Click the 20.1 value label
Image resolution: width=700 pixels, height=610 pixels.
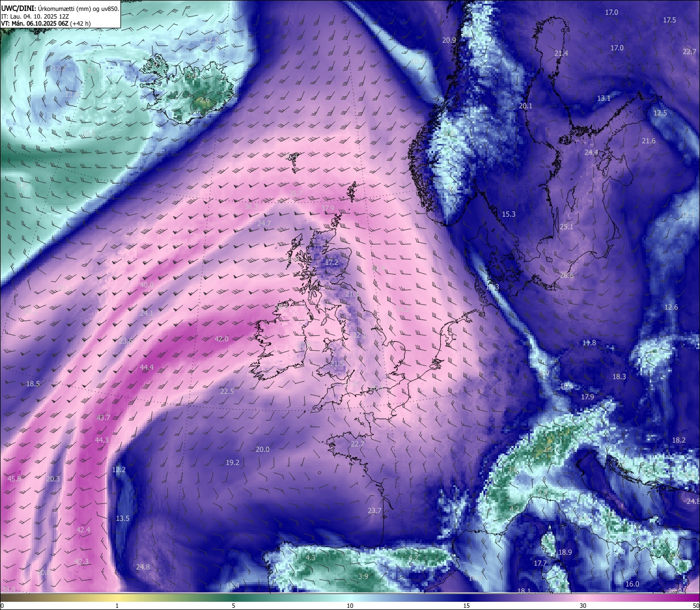point(526,106)
